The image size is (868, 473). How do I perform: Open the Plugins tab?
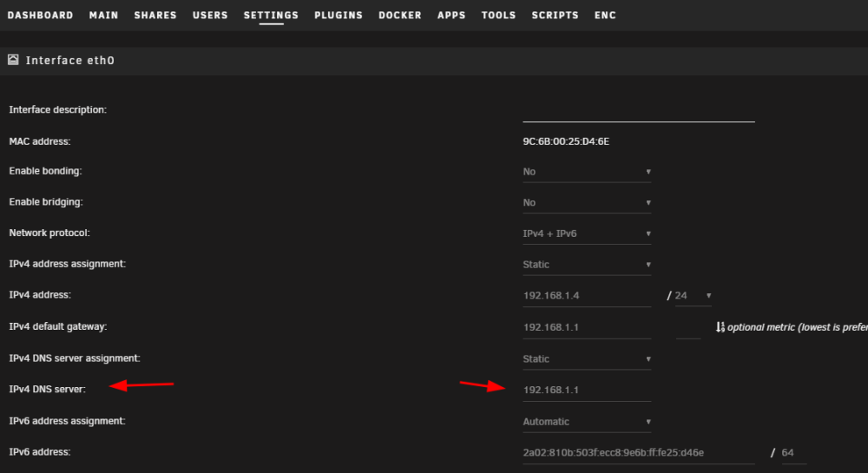[339, 16]
